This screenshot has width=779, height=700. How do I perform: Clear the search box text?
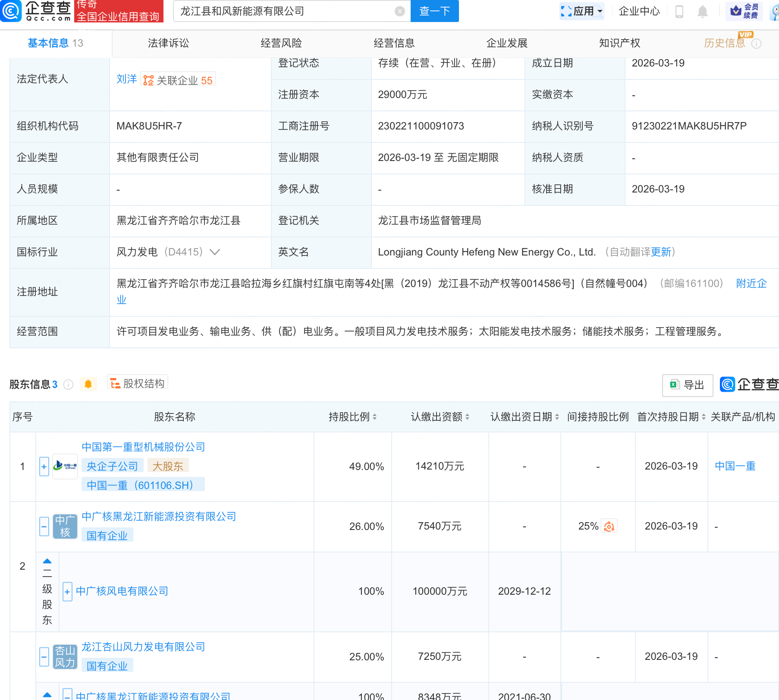(399, 12)
